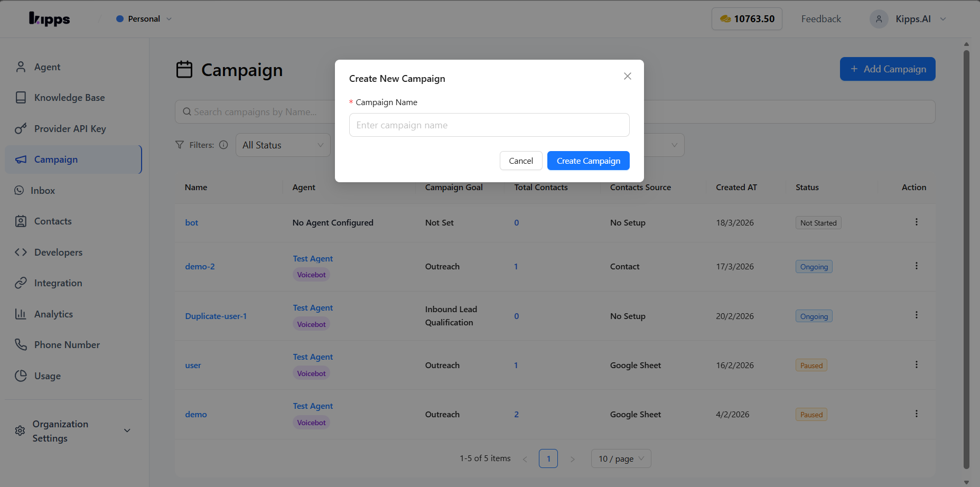Click the Paused badge in user row
The width and height of the screenshot is (980, 487).
[x=811, y=366]
